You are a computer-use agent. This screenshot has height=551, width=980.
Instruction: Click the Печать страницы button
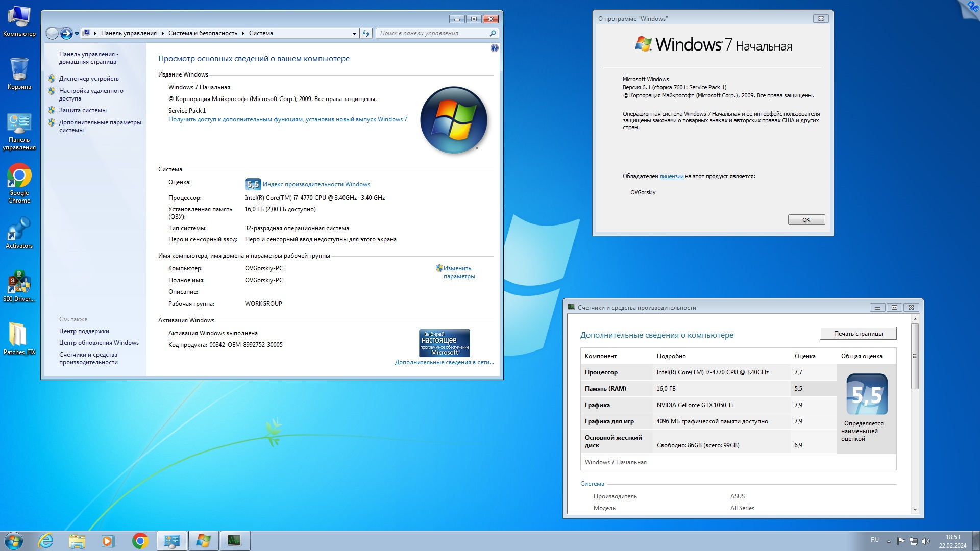tap(859, 334)
